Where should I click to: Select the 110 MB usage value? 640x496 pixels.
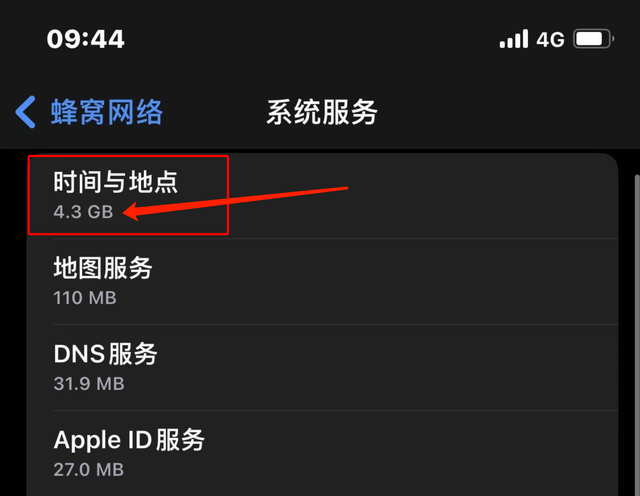click(x=85, y=298)
